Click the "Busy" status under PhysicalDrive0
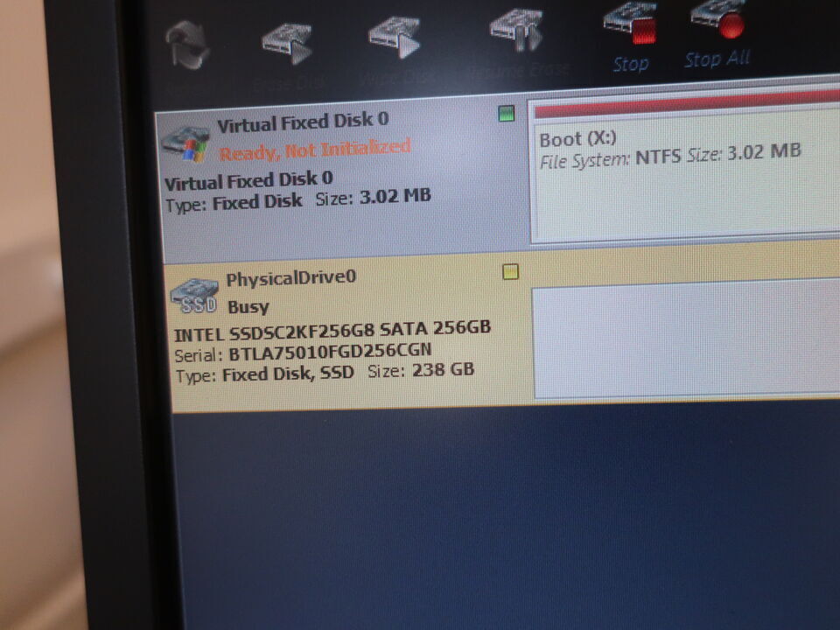The height and width of the screenshot is (630, 840). pos(248,307)
